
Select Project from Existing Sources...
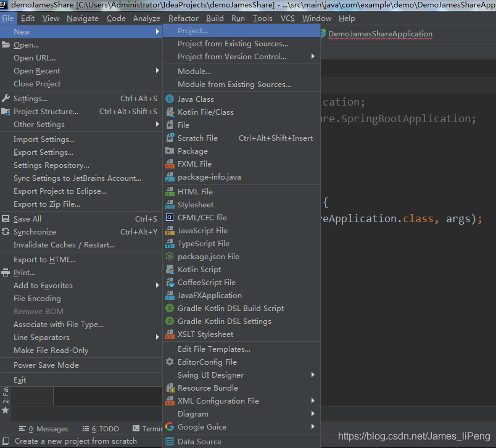242,44
